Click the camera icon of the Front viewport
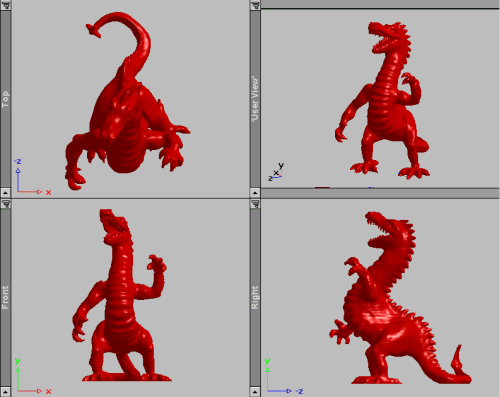This screenshot has height=397, width=500. [x=5, y=204]
